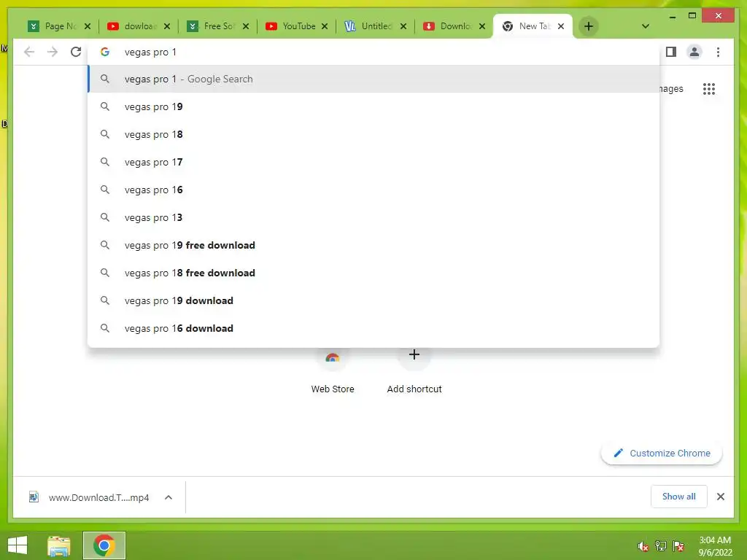Close the YouTube tab
Screen dimensions: 747x560
pyautogui.click(x=325, y=26)
